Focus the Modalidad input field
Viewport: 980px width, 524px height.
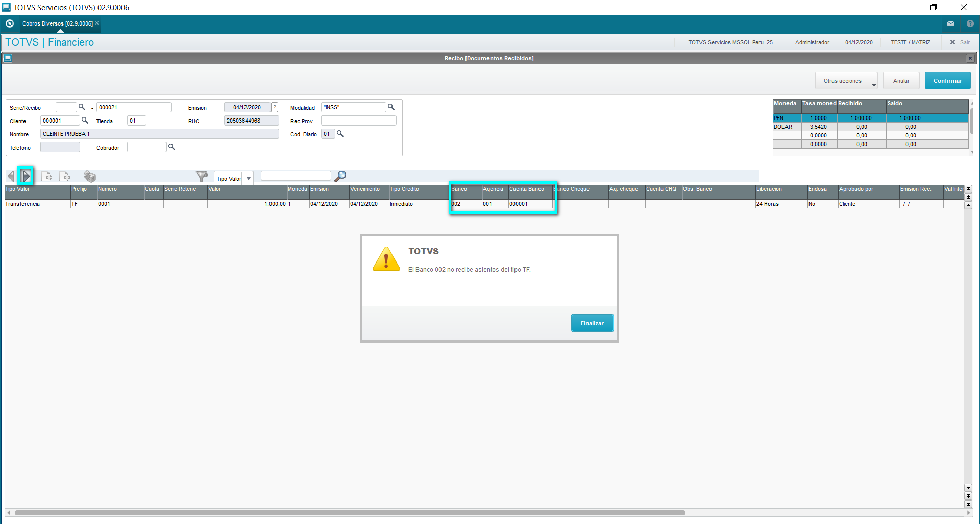click(354, 107)
